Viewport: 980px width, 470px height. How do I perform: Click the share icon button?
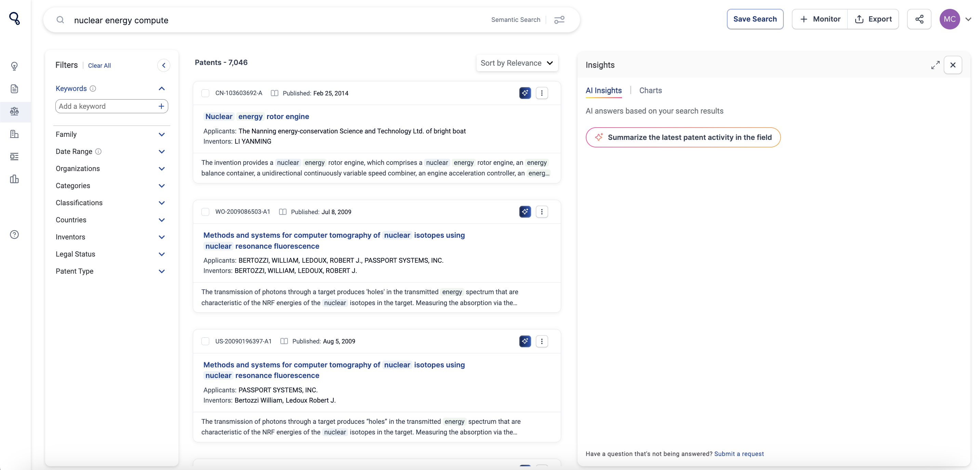pyautogui.click(x=919, y=19)
